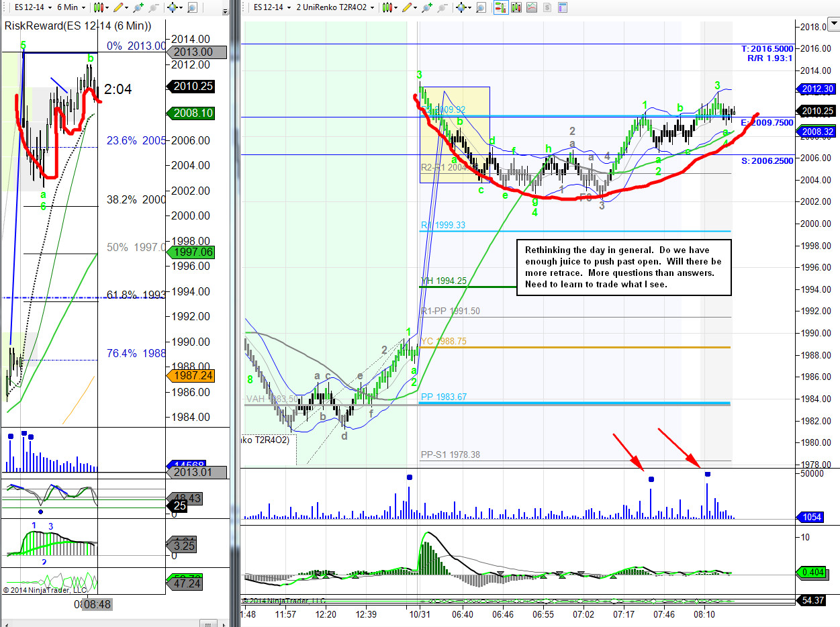
Task: Click the 76.4% Fibonacci level label
Action: [x=136, y=353]
